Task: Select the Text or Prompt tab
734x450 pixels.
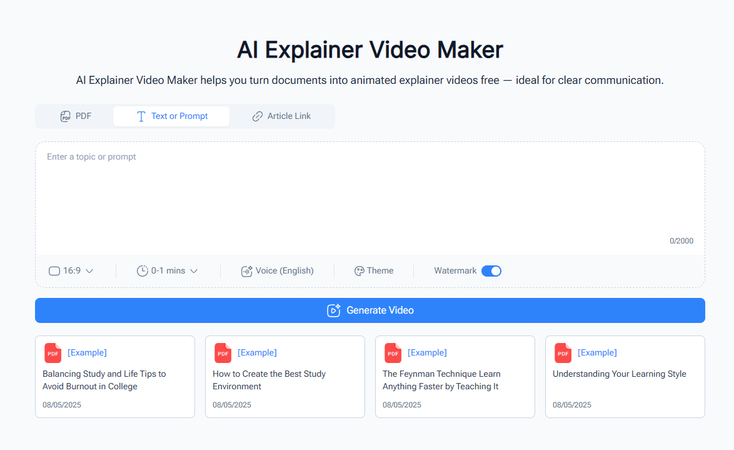Action: [171, 116]
